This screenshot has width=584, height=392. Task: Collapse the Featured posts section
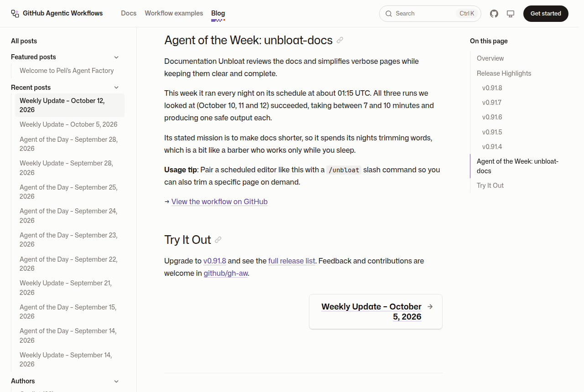(x=116, y=57)
